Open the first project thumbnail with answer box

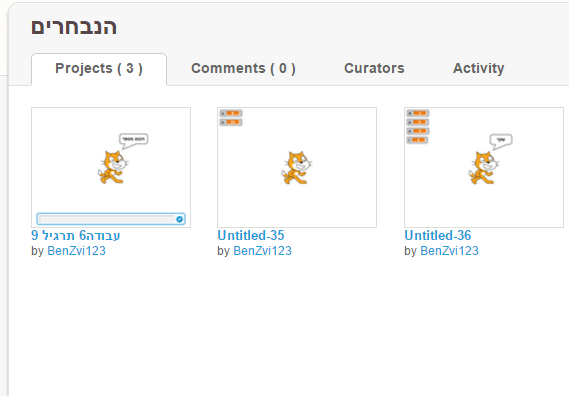(111, 167)
